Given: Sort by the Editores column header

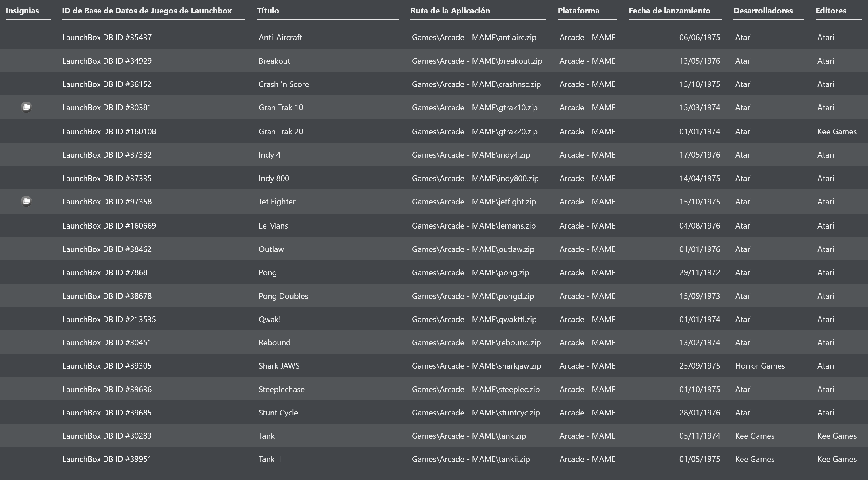Looking at the screenshot, I should pos(831,11).
